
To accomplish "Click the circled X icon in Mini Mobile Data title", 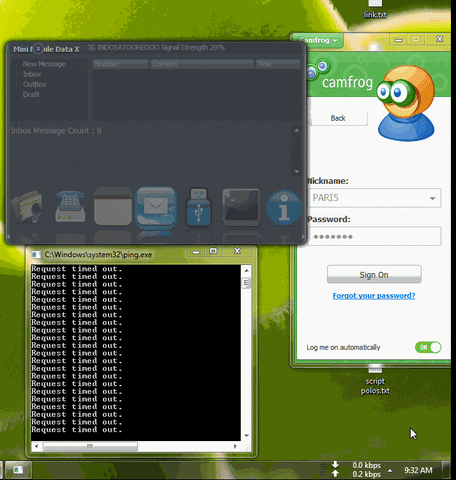I will click(x=38, y=49).
